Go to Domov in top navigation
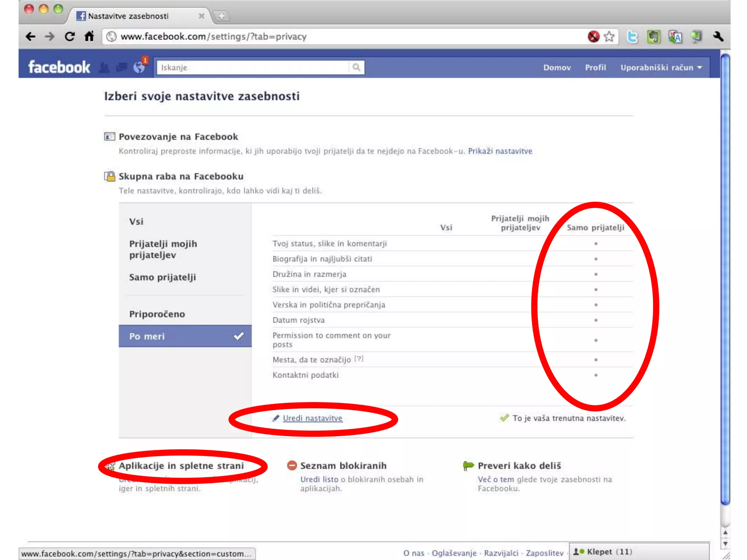 557,67
